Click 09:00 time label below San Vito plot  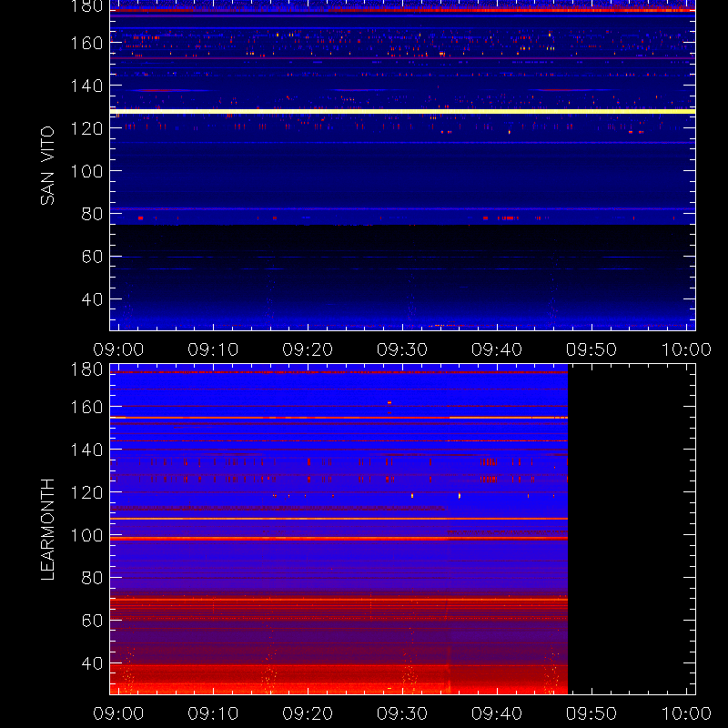tap(118, 349)
